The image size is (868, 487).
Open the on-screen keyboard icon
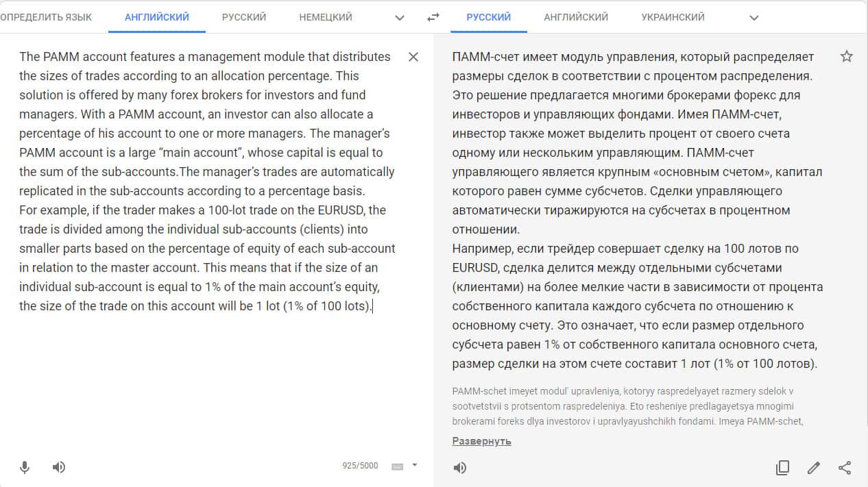coord(397,466)
